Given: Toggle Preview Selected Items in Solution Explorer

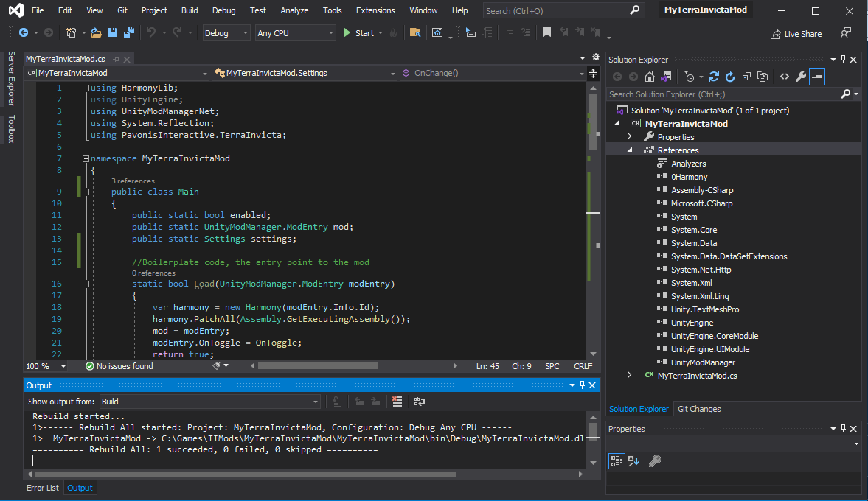Looking at the screenshot, I should (x=819, y=76).
